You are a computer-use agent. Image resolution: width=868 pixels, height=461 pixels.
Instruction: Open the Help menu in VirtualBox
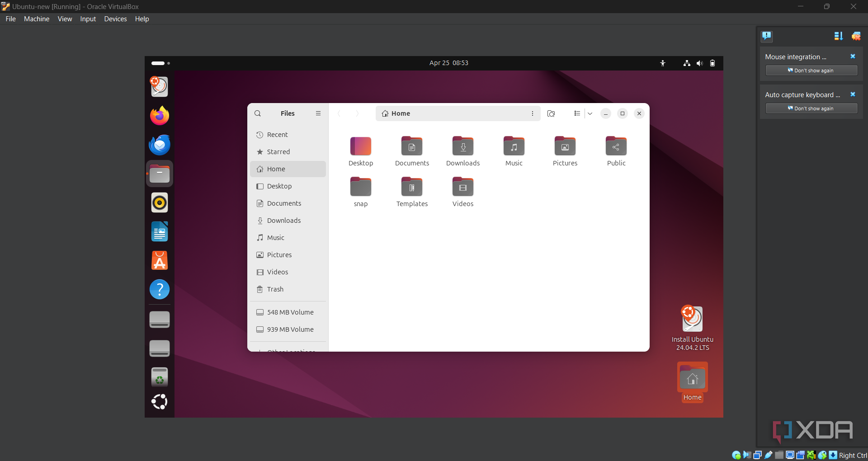point(142,19)
